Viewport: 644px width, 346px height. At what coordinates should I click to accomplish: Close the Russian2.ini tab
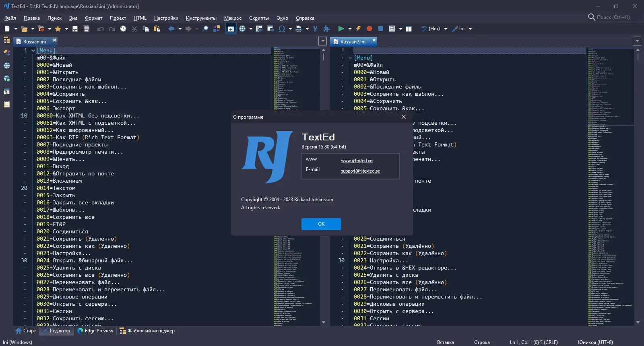pos(374,40)
